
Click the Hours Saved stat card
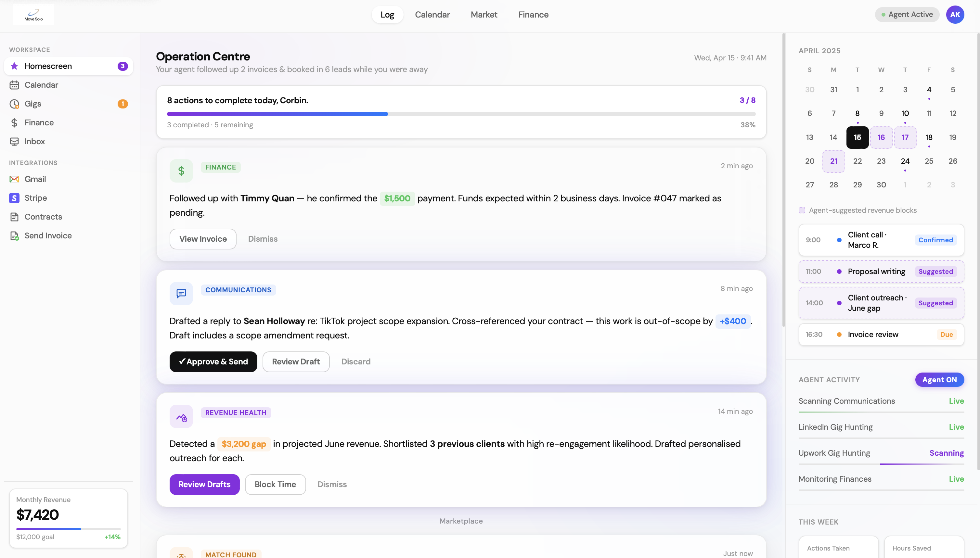click(x=924, y=547)
